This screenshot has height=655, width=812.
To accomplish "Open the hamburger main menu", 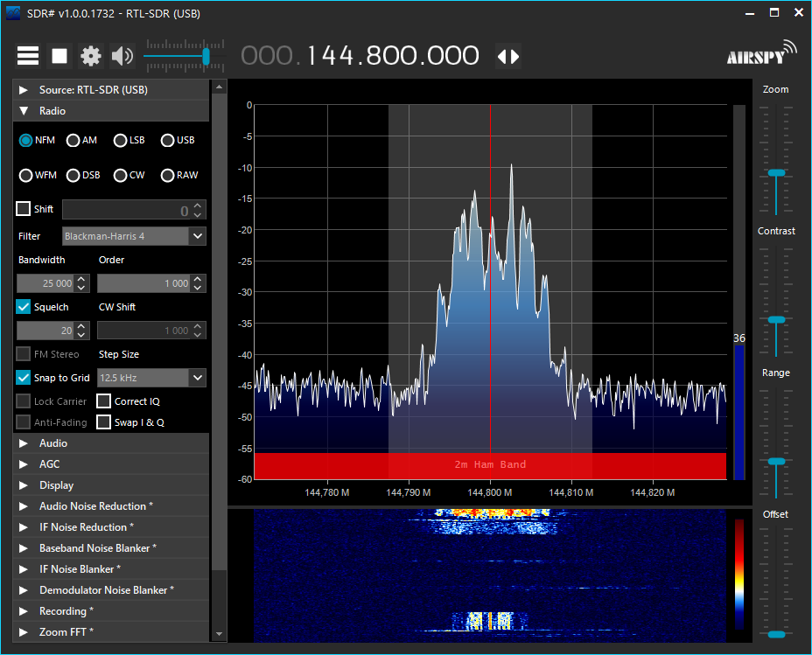I will 28,56.
